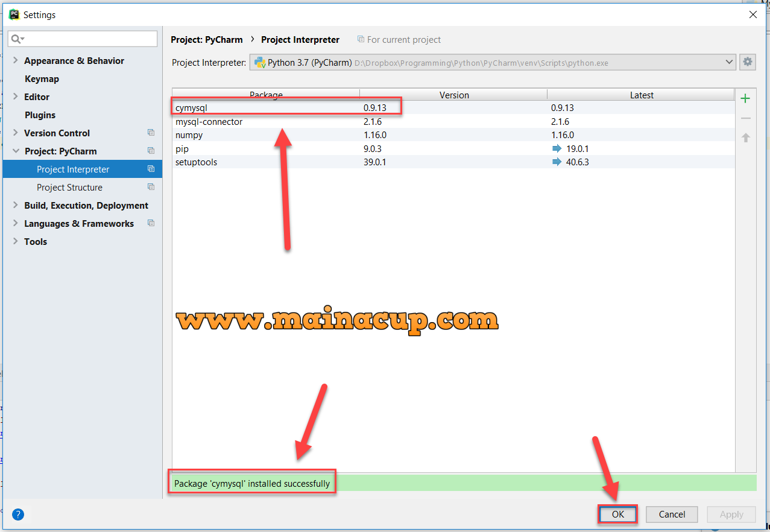Select Keymap in settings tree

click(x=42, y=79)
